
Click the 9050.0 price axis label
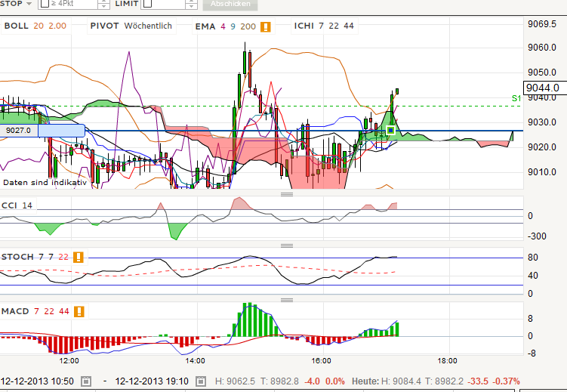pyautogui.click(x=542, y=73)
